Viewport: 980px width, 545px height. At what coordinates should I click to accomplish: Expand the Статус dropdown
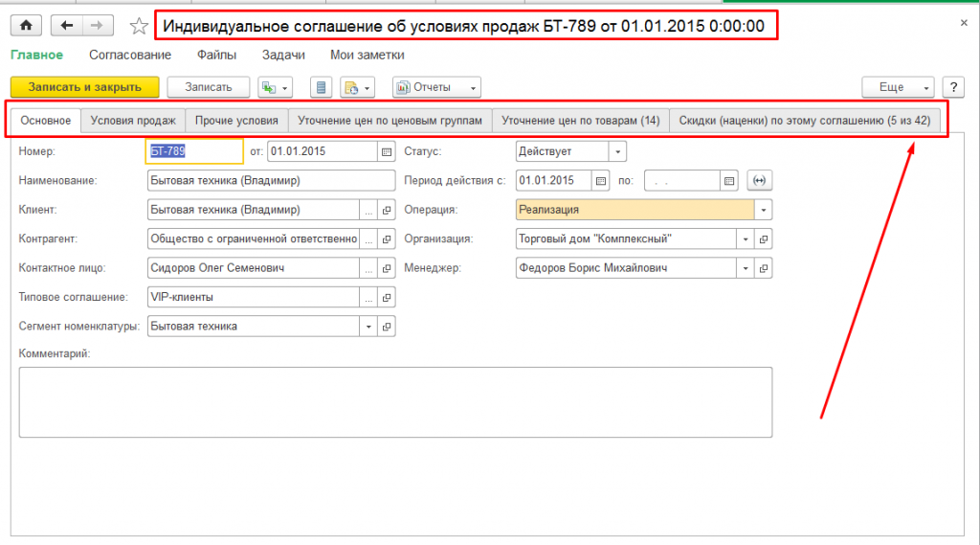(x=617, y=151)
